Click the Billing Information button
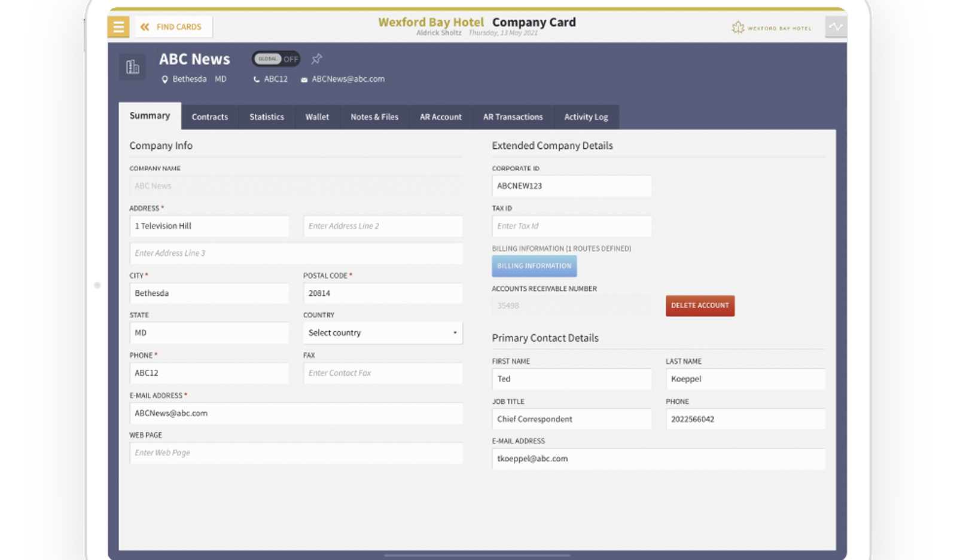Viewport: 957px width, 560px height. pos(534,266)
